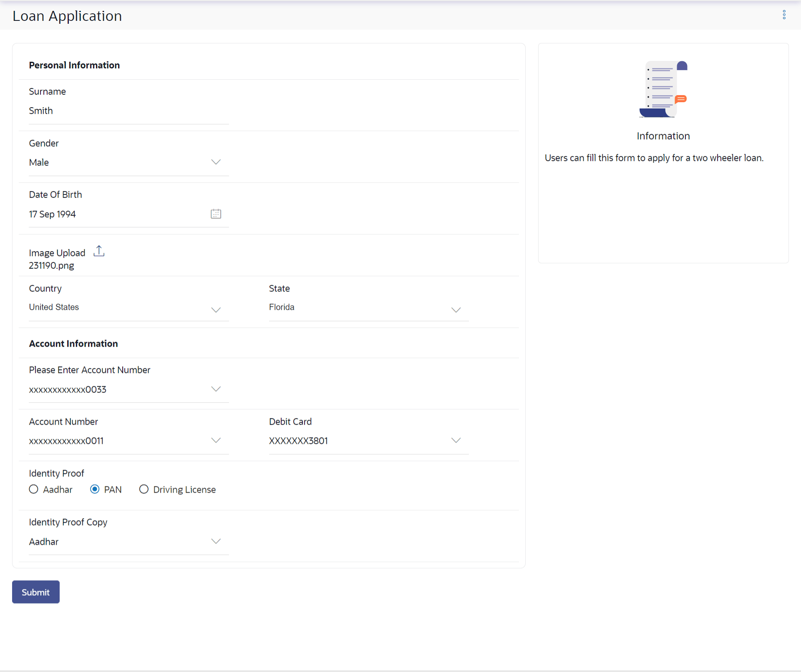Open the Country dropdown showing United States
This screenshot has height=672, width=801.
(125, 308)
